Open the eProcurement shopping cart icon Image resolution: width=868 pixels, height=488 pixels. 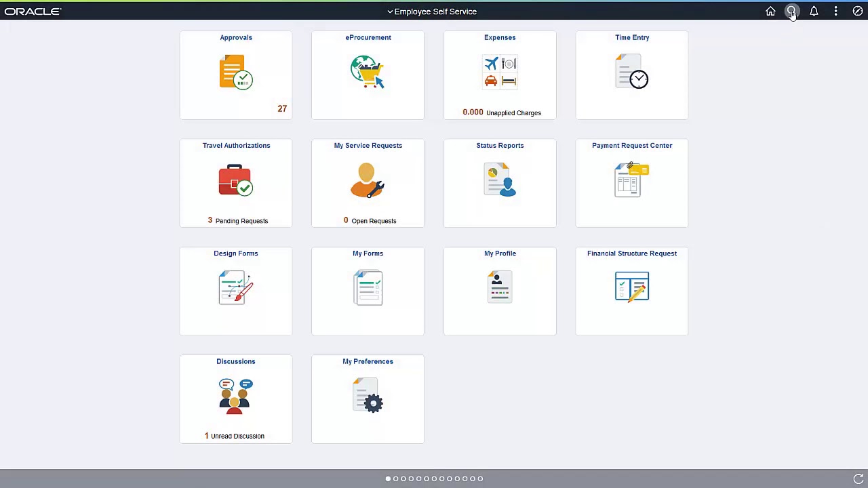coord(368,72)
